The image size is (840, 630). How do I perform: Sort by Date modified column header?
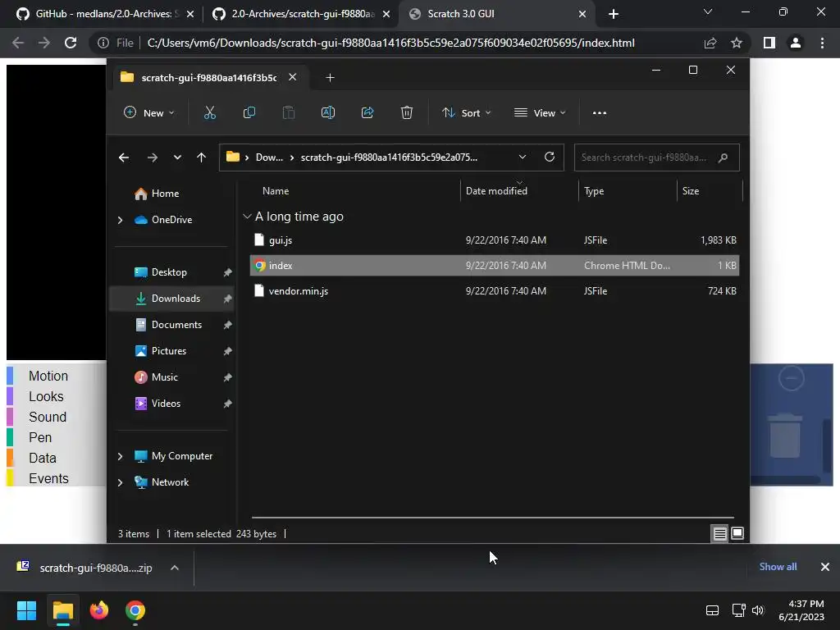[x=496, y=190]
